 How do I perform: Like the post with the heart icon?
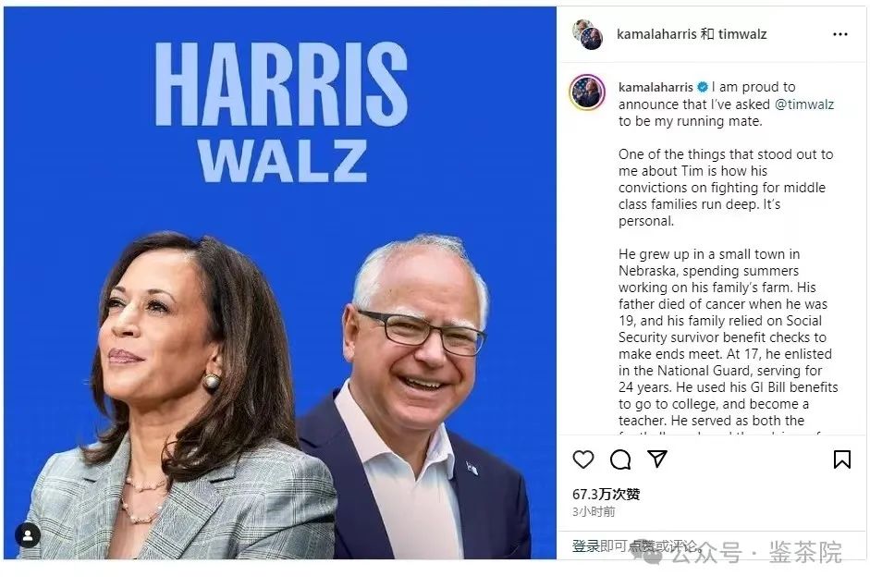(583, 459)
